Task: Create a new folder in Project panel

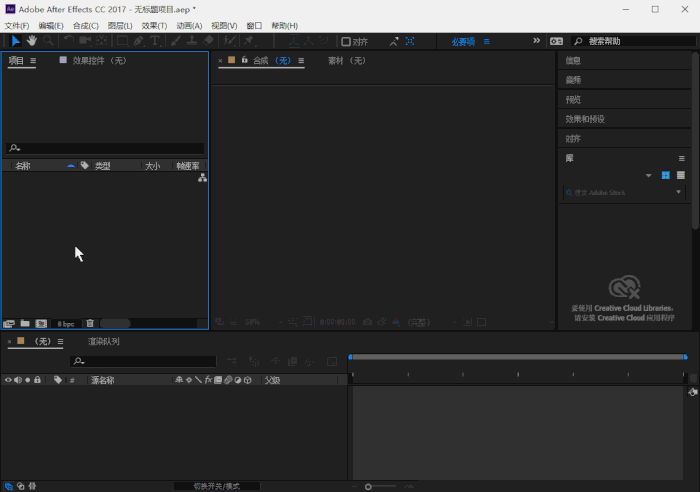Action: pos(25,323)
